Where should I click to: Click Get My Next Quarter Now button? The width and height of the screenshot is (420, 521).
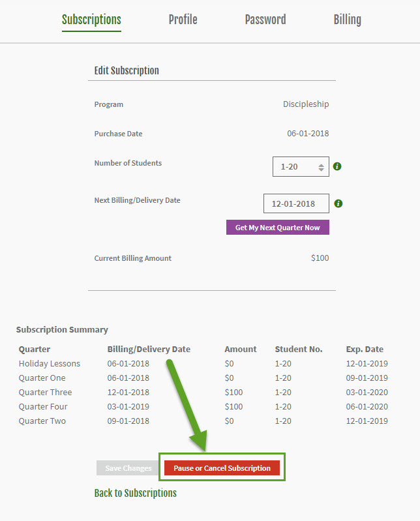(x=277, y=228)
